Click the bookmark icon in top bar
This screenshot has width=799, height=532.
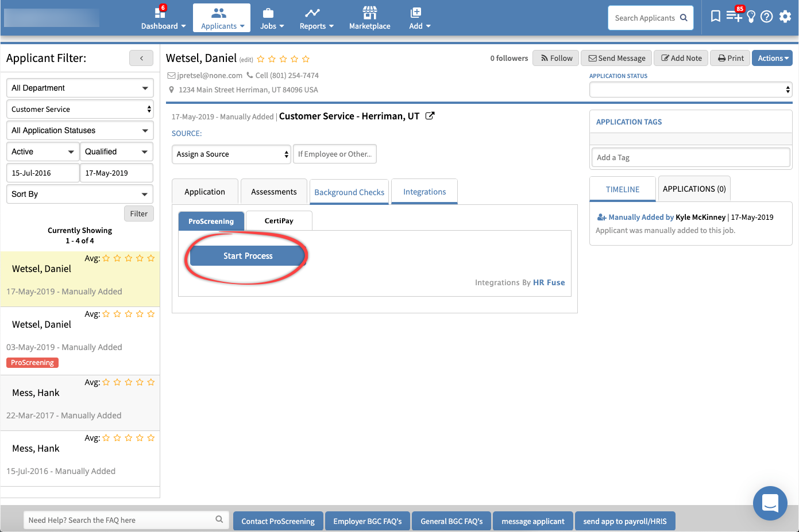coord(715,16)
